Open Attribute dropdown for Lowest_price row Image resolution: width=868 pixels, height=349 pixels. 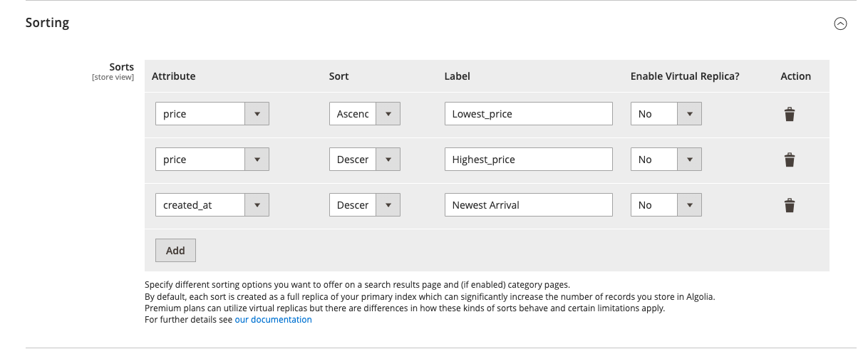pos(212,114)
